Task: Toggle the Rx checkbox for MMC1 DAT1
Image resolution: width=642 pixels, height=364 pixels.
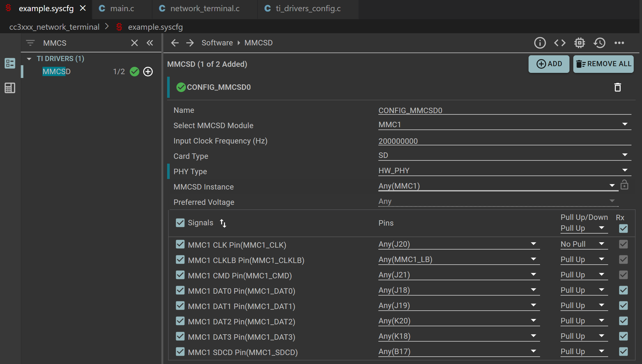Action: (x=623, y=306)
